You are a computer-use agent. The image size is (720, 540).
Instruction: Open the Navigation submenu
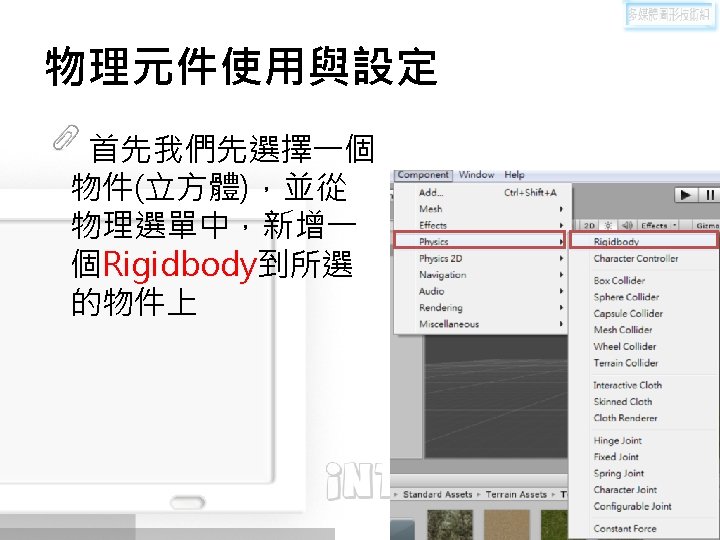480,275
